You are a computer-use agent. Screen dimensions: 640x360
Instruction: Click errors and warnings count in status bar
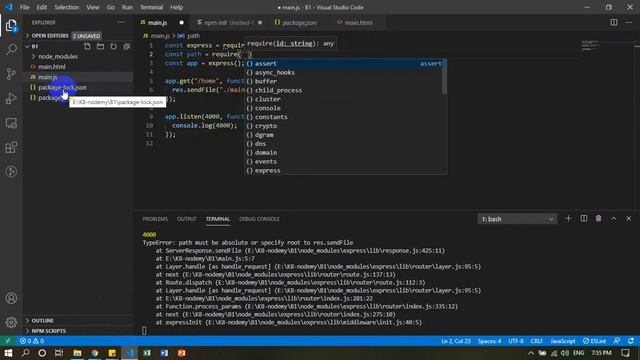[32, 341]
